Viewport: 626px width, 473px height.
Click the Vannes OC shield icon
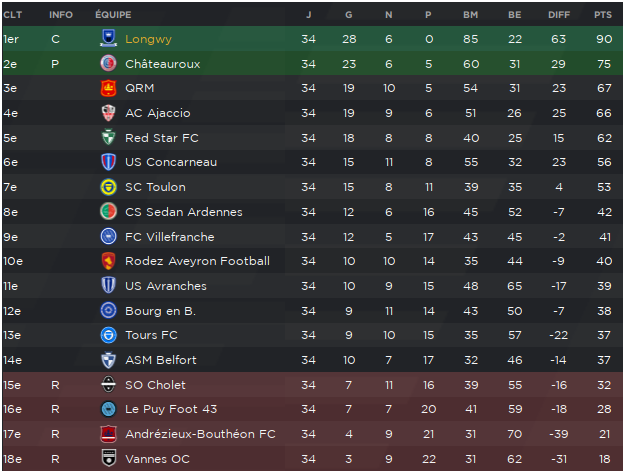pyautogui.click(x=108, y=459)
